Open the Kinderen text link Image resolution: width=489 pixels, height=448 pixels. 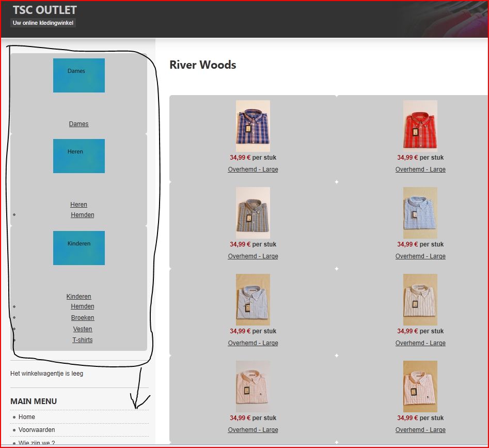(x=78, y=297)
